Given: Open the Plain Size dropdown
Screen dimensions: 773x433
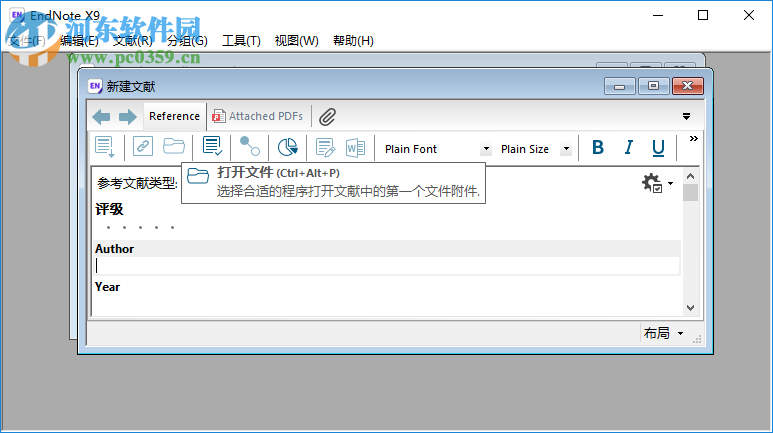Looking at the screenshot, I should (x=566, y=149).
